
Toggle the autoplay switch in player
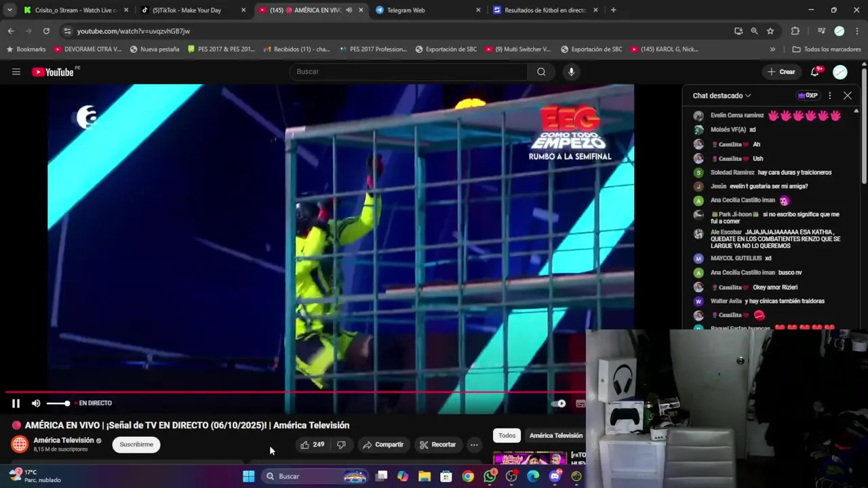pos(559,403)
